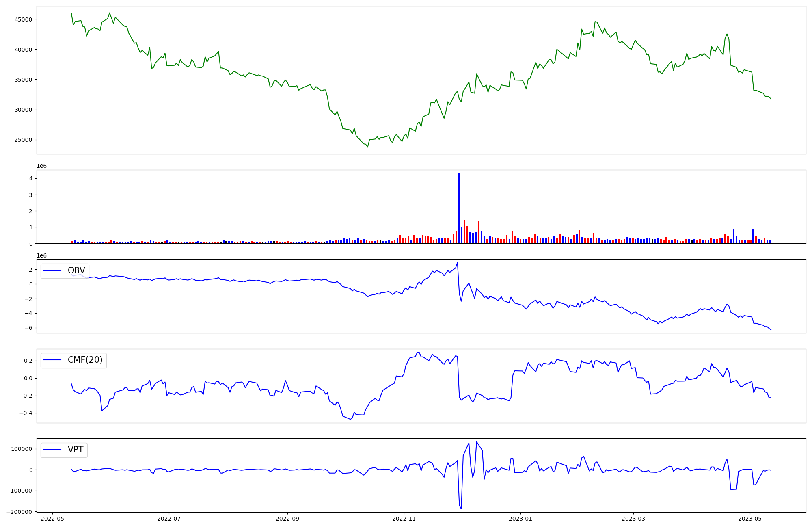Click the 2023-03 x-axis date label
The image size is (812, 528).
(x=633, y=519)
